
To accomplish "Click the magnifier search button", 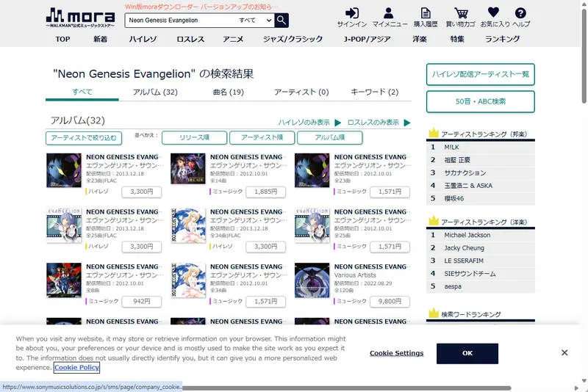I will (282, 21).
